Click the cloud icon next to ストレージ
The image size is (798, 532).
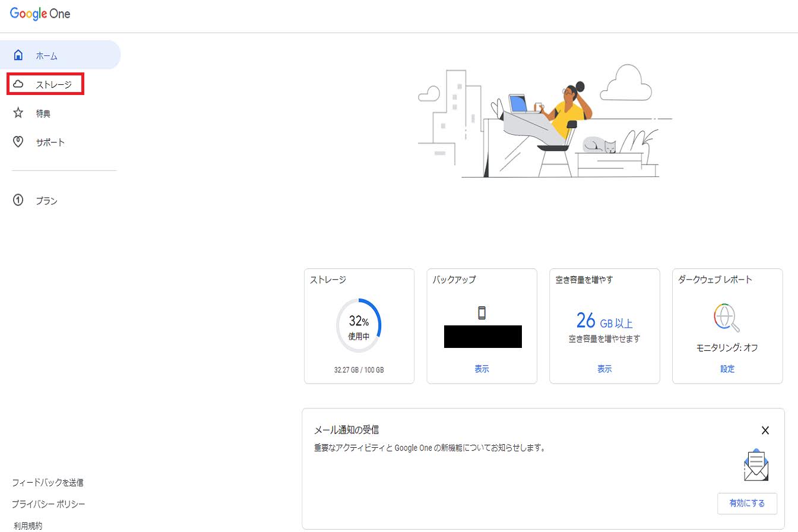(x=18, y=84)
